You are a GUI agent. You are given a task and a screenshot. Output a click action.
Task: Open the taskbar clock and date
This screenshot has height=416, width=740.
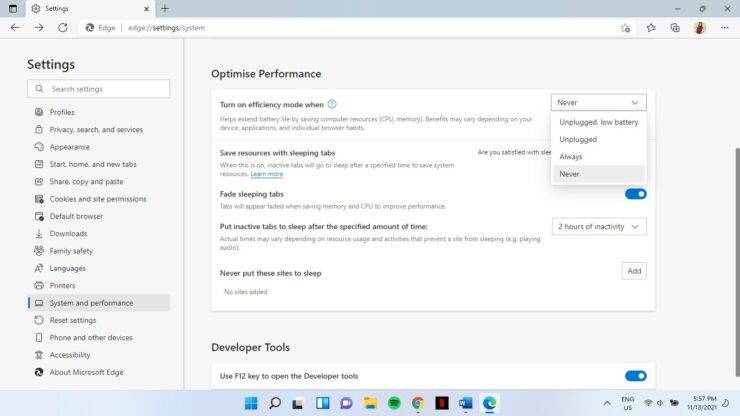[702, 403]
